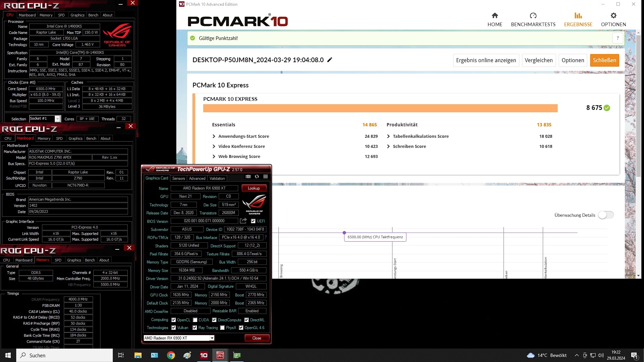Toggle DirectML checkbox
This screenshot has height=362, width=644.
(247, 320)
